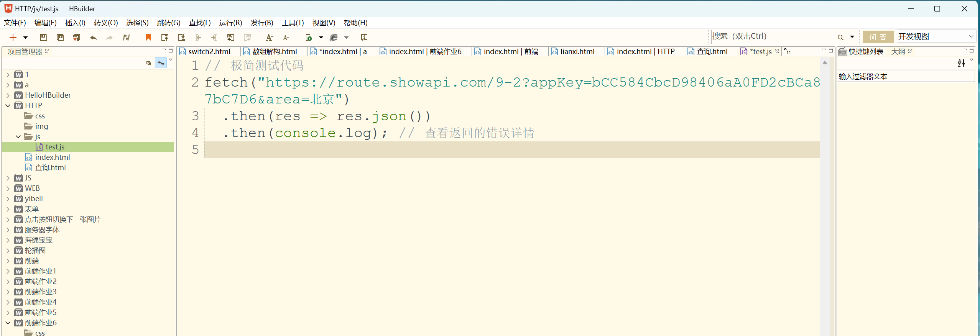Viewport: 980px width, 336px height.
Task: Click the 输入过滤器文本 filter field
Action: click(906, 77)
